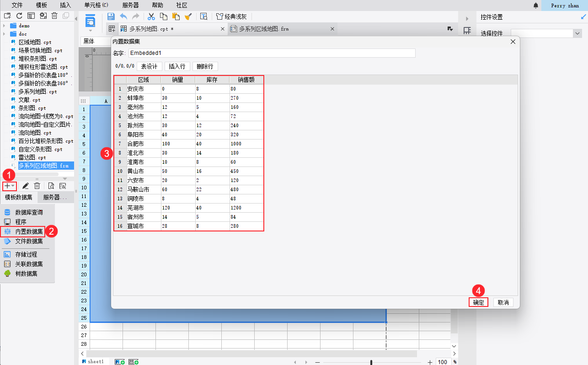
Task: Open the 帮助 menu
Action: [x=157, y=5]
